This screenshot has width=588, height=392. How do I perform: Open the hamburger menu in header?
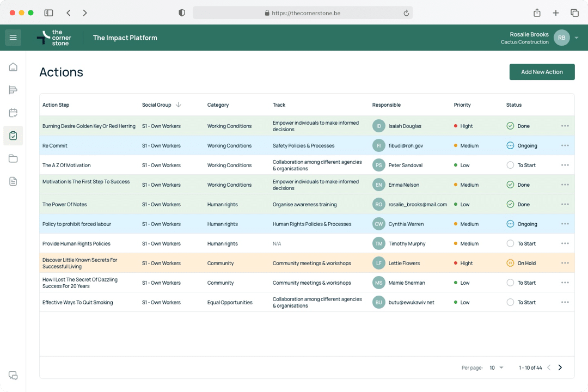click(x=13, y=38)
